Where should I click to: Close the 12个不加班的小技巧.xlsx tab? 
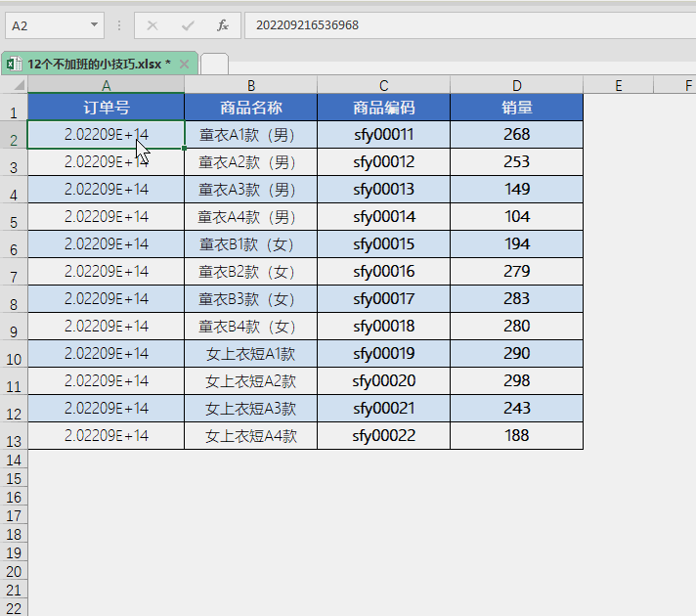(184, 64)
